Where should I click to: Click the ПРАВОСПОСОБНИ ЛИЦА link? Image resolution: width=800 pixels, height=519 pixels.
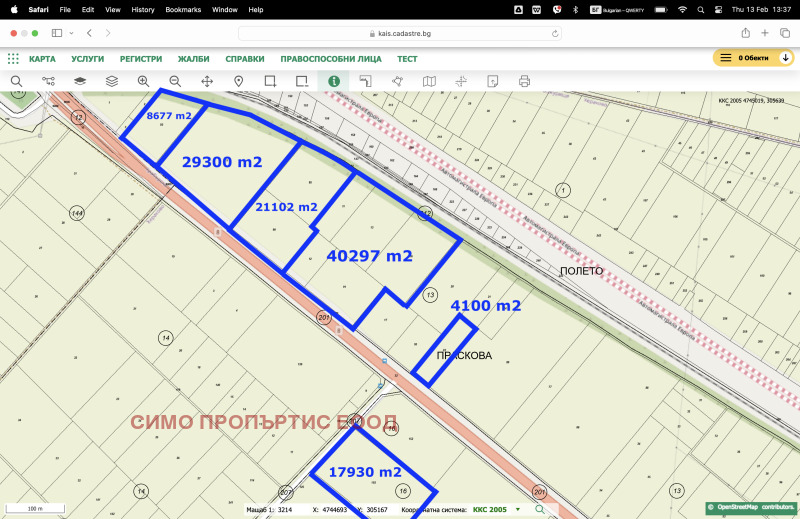click(330, 59)
